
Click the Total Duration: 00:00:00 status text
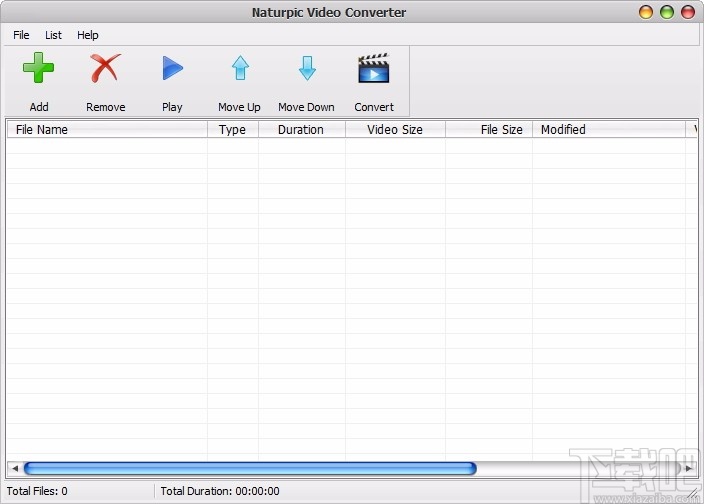(220, 491)
